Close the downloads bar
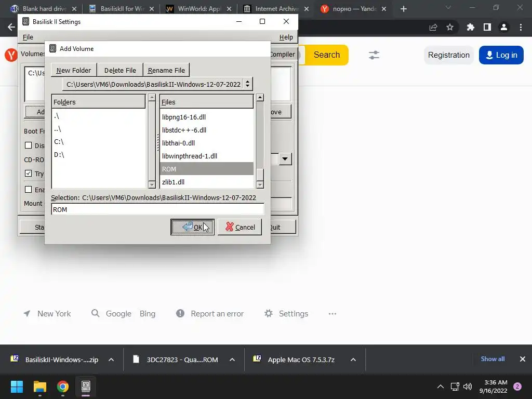The width and height of the screenshot is (532, 399). click(523, 359)
